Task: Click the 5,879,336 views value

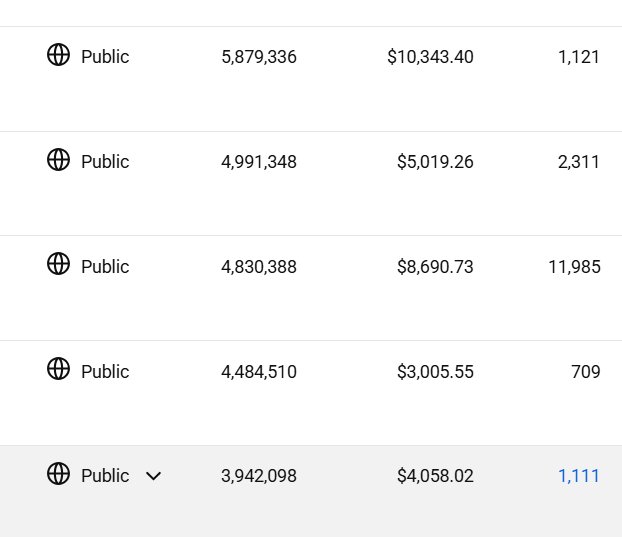Action: point(259,57)
